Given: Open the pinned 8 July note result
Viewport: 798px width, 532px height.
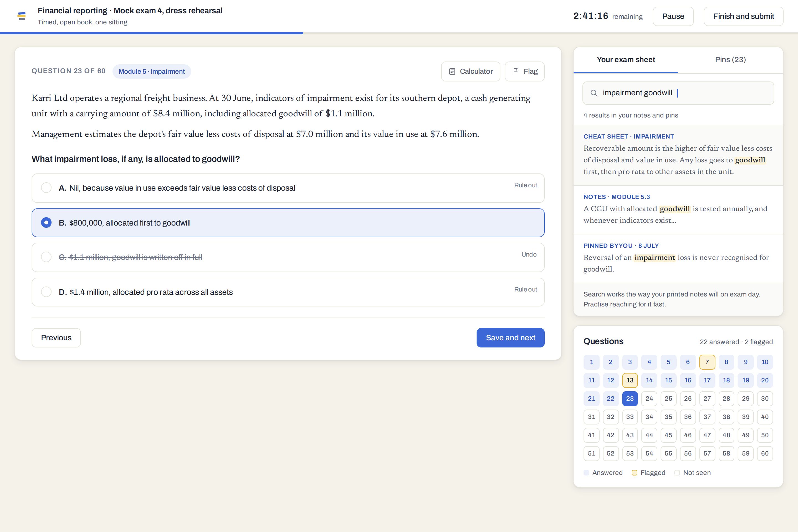Looking at the screenshot, I should (x=678, y=259).
